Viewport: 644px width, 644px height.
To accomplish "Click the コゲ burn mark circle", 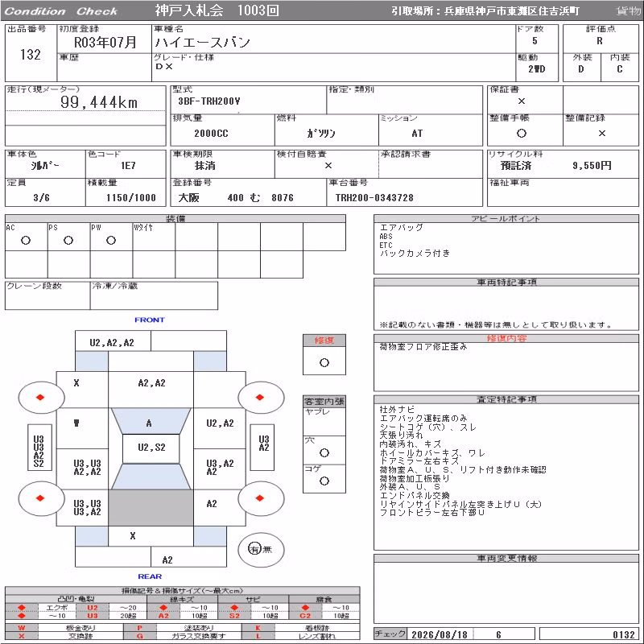I will coord(324,481).
